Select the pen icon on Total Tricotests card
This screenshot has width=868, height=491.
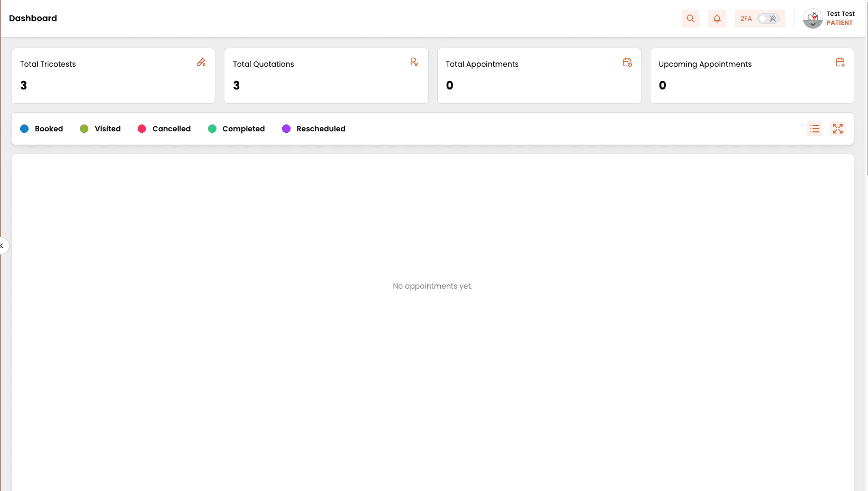(x=202, y=62)
